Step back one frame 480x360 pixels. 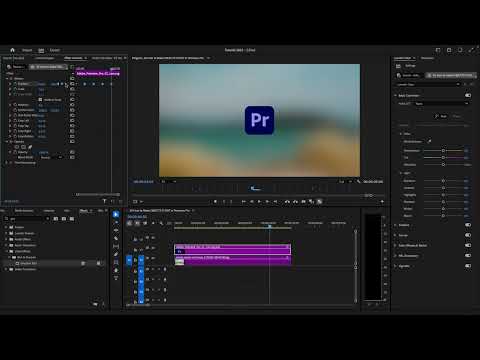click(251, 202)
